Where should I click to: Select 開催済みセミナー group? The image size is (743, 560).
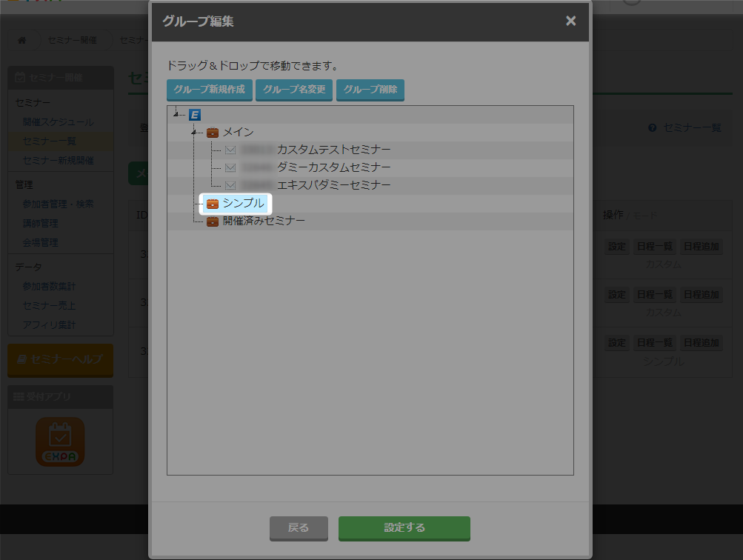point(264,221)
